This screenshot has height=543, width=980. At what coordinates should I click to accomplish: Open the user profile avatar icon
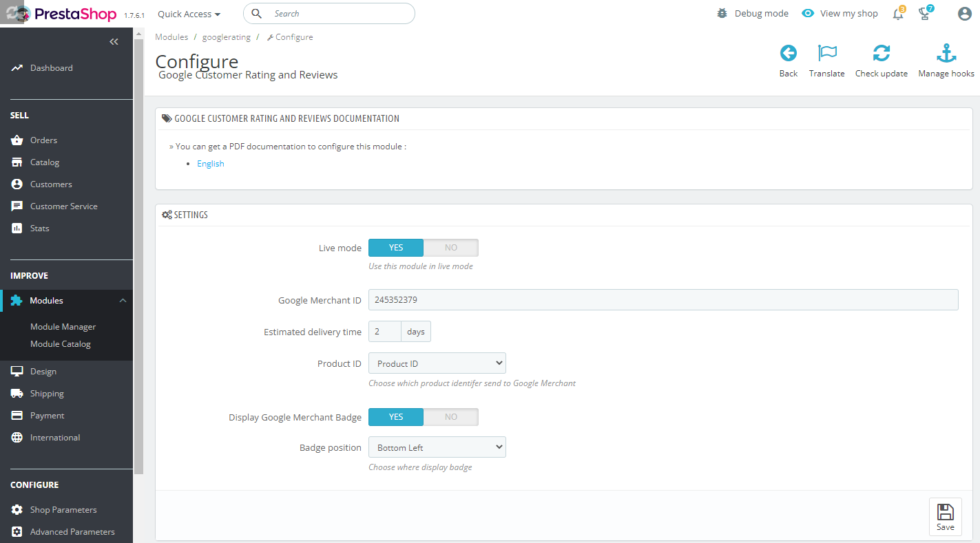964,13
